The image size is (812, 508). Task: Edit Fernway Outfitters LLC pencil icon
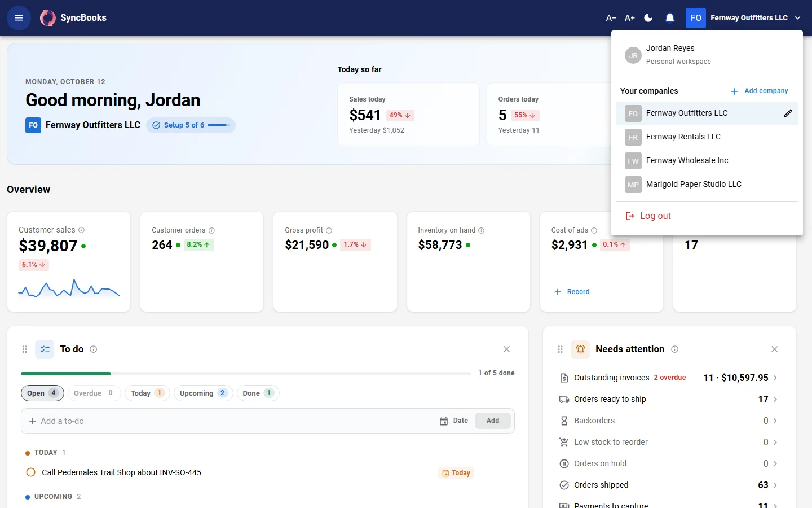[788, 113]
